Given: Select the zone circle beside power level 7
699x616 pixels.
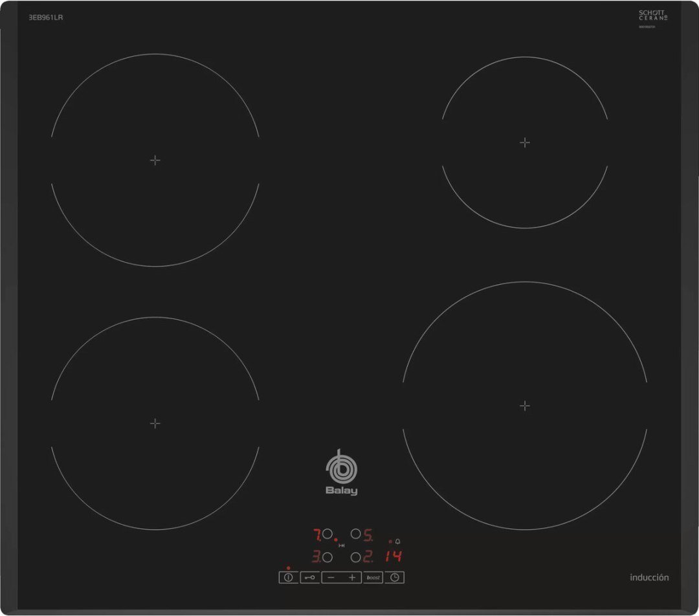Looking at the screenshot, I should [327, 534].
